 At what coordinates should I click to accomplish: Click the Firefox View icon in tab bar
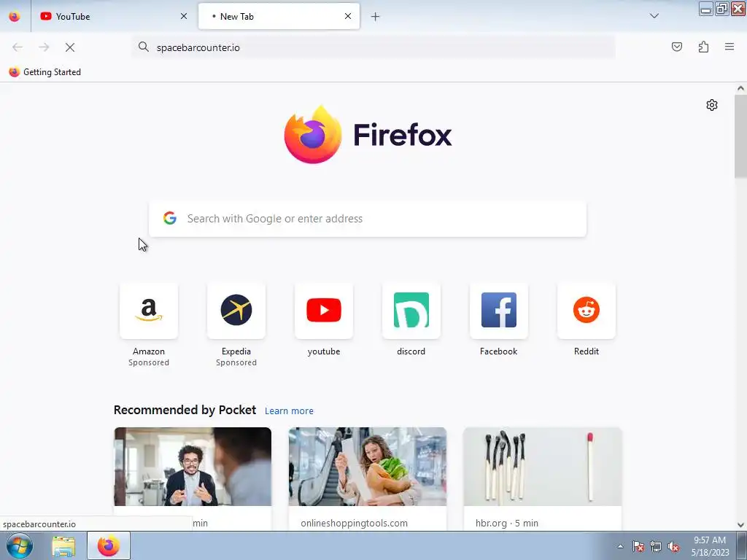(15, 16)
